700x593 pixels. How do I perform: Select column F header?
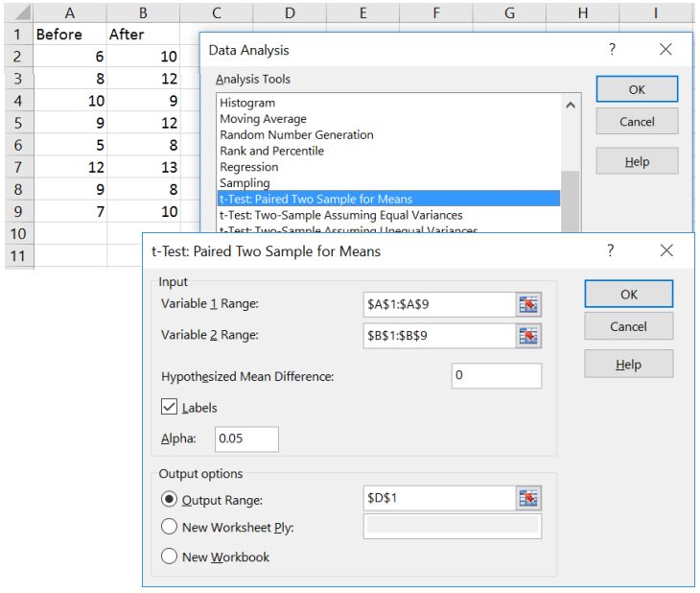click(x=436, y=13)
